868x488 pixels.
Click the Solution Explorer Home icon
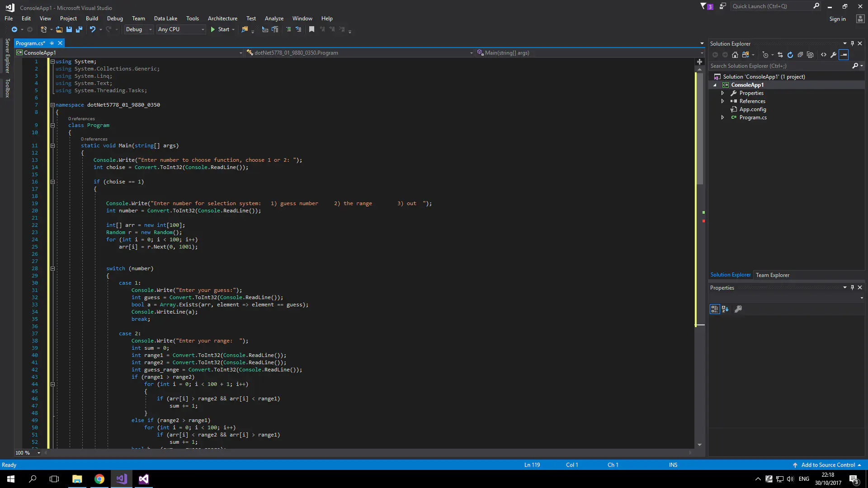735,55
